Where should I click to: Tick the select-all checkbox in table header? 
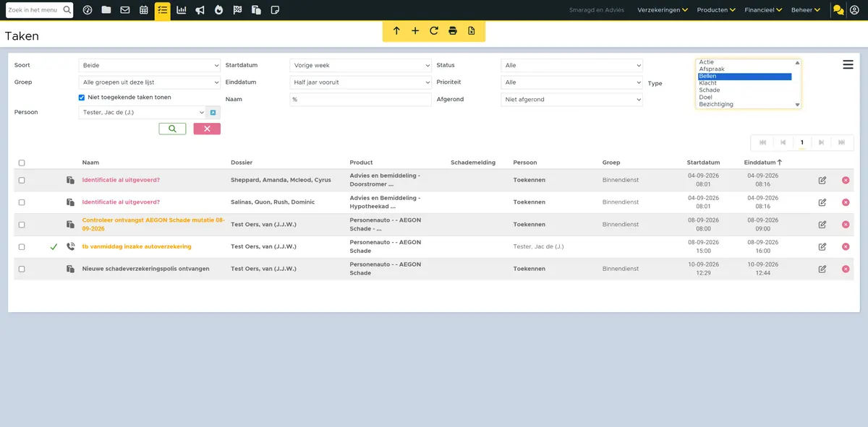[x=22, y=163]
